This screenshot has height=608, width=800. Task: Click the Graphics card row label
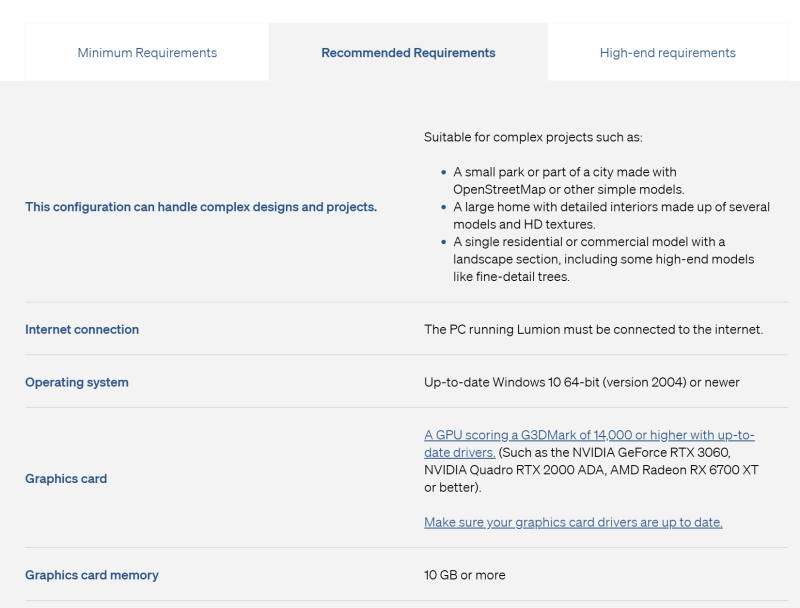click(x=66, y=478)
